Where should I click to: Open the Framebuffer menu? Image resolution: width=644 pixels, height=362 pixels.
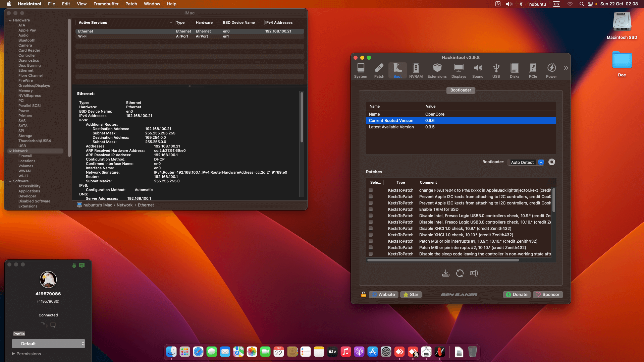tap(106, 4)
